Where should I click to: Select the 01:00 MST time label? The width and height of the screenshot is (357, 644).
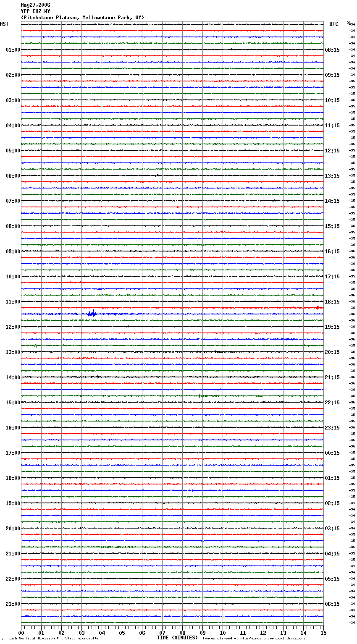click(13, 50)
